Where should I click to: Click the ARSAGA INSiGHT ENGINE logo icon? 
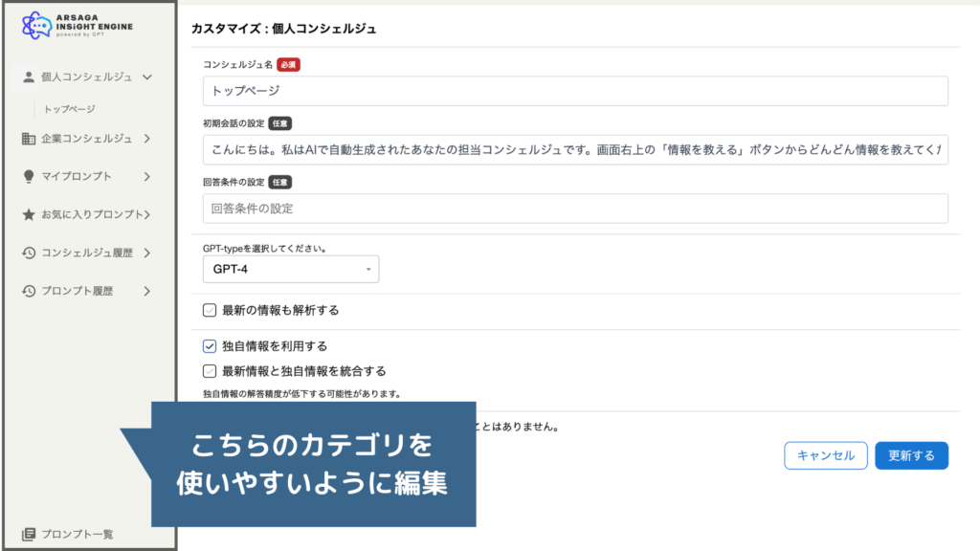(x=33, y=25)
